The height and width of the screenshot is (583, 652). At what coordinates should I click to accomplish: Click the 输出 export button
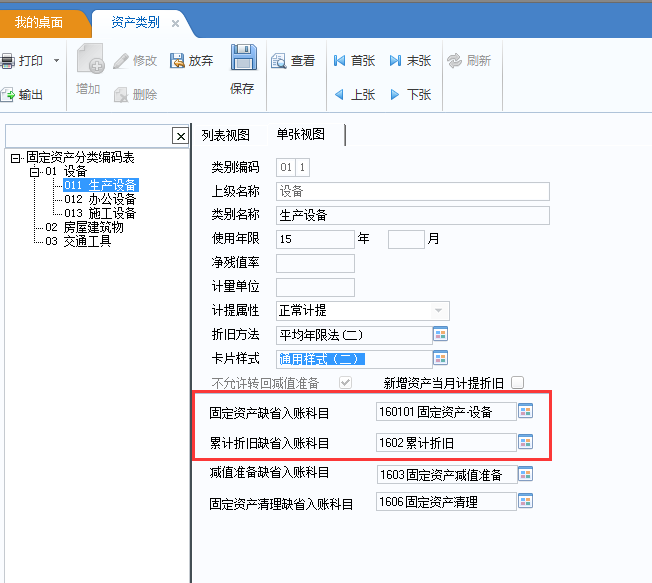pyautogui.click(x=22, y=95)
